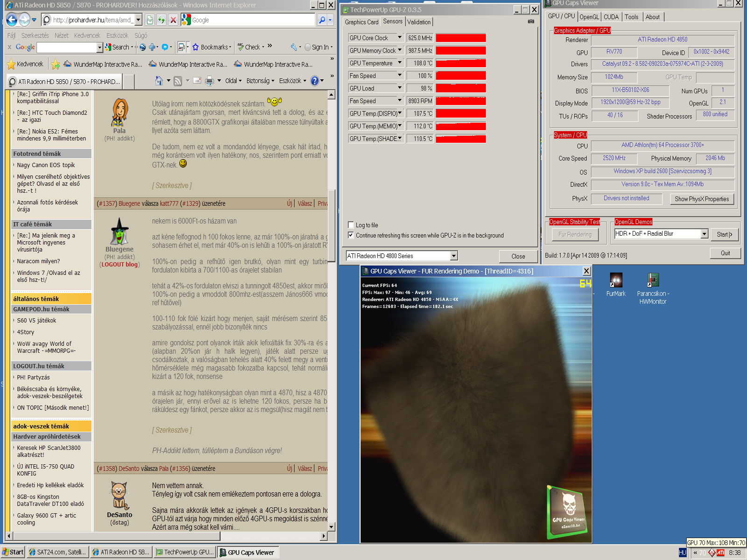Open the ATI Radeon HD 4800 Series dropdown

453,256
